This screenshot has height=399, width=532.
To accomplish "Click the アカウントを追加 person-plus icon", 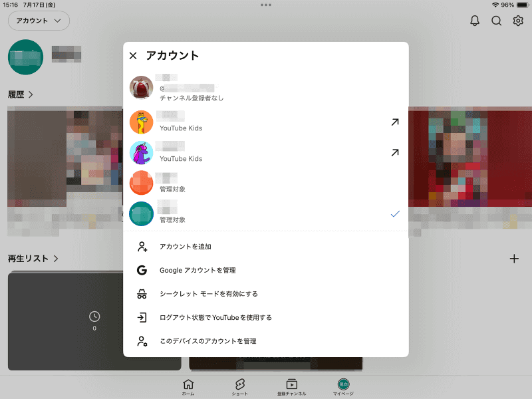I will point(142,247).
